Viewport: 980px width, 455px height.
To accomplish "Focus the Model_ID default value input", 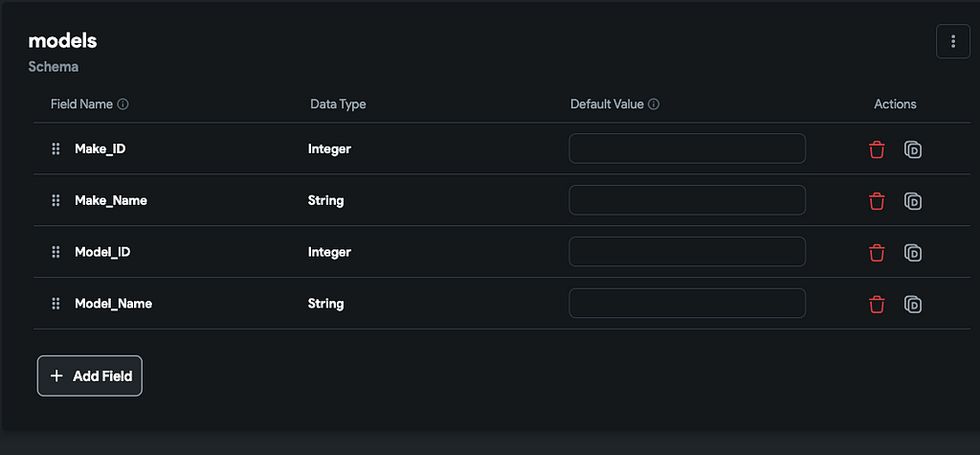I will (x=686, y=252).
